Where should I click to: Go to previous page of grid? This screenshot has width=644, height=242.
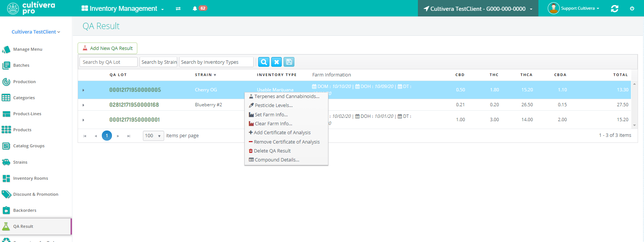click(96, 136)
